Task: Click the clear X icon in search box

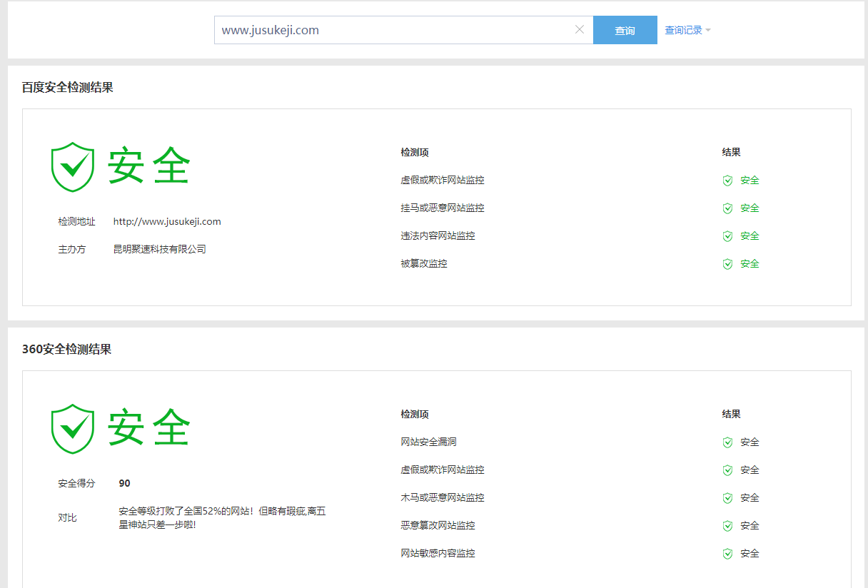Action: coord(580,30)
